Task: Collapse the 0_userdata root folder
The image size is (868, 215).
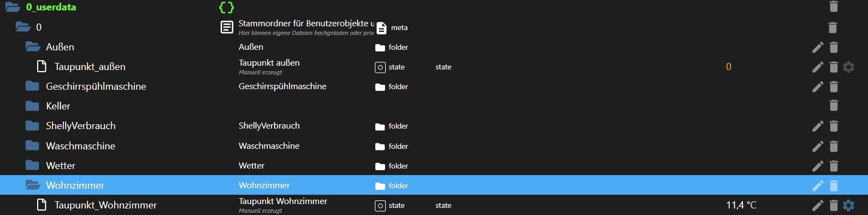Action: (x=13, y=7)
